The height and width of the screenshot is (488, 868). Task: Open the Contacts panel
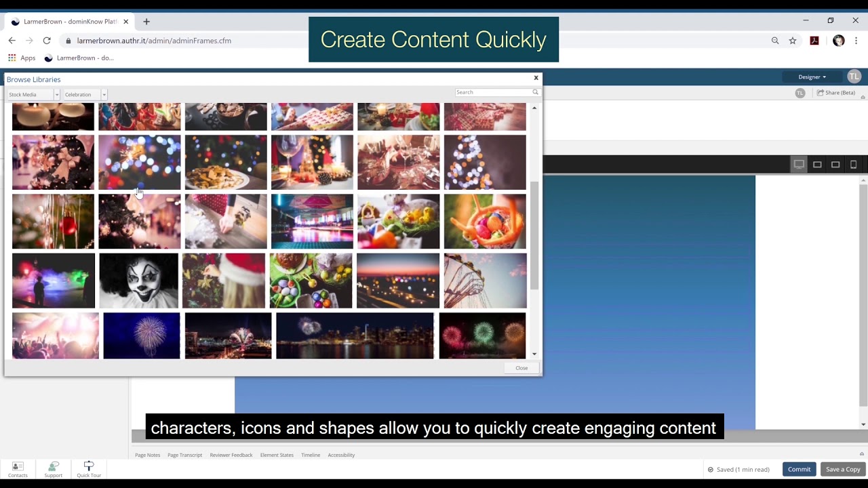click(x=18, y=469)
